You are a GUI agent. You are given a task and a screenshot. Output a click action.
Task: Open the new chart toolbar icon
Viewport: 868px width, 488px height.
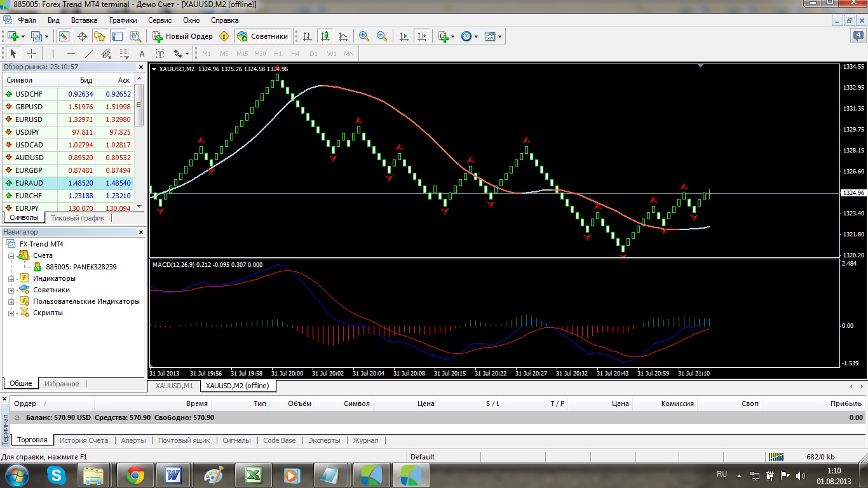12,36
